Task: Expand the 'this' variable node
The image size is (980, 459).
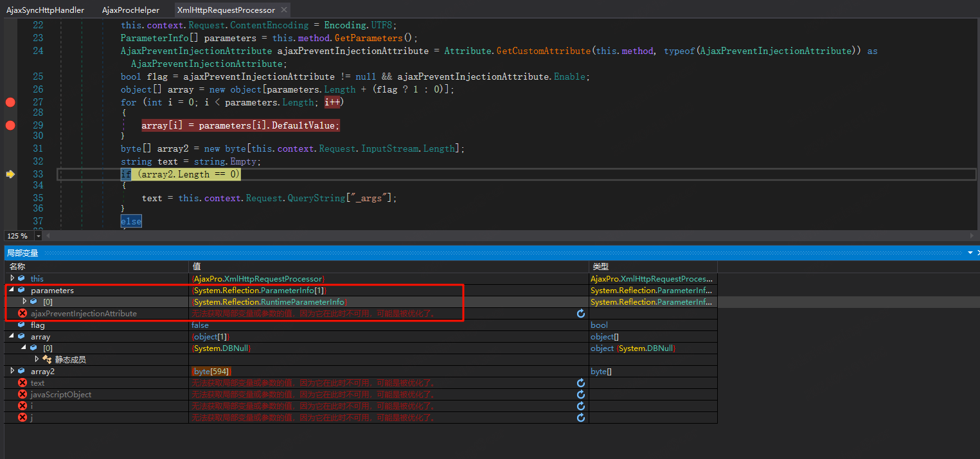Action: tap(12, 278)
